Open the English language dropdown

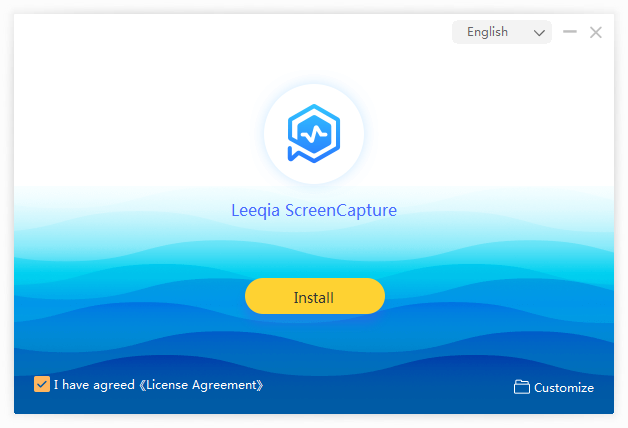(x=502, y=32)
